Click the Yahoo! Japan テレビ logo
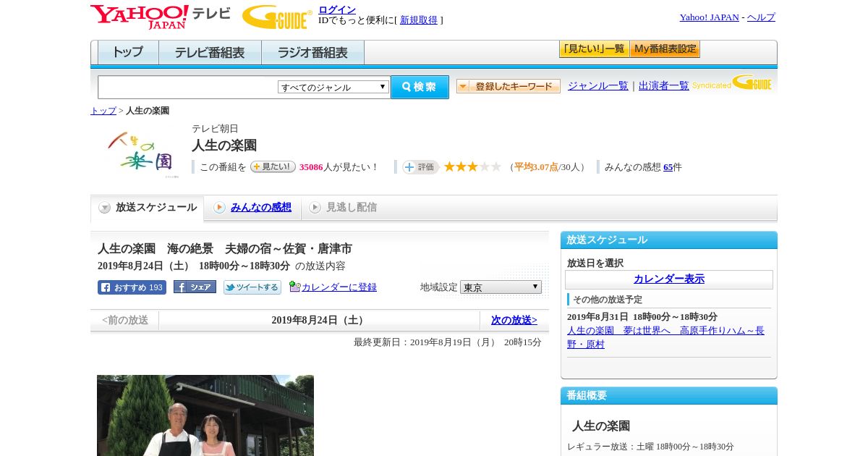 point(161,17)
